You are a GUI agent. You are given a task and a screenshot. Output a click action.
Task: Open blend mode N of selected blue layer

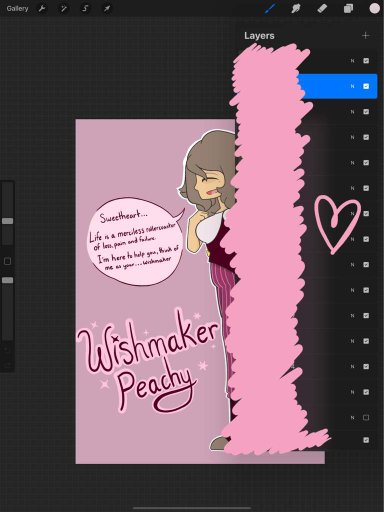pos(352,86)
